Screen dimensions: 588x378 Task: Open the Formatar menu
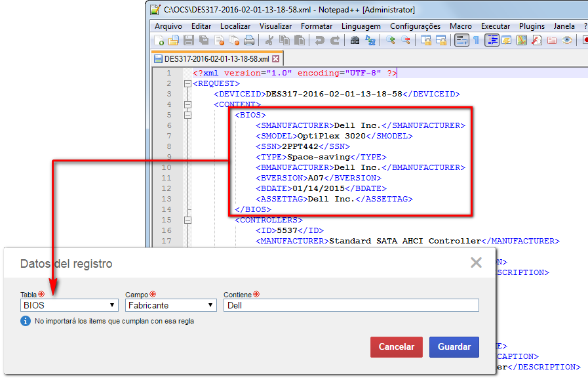click(x=317, y=26)
